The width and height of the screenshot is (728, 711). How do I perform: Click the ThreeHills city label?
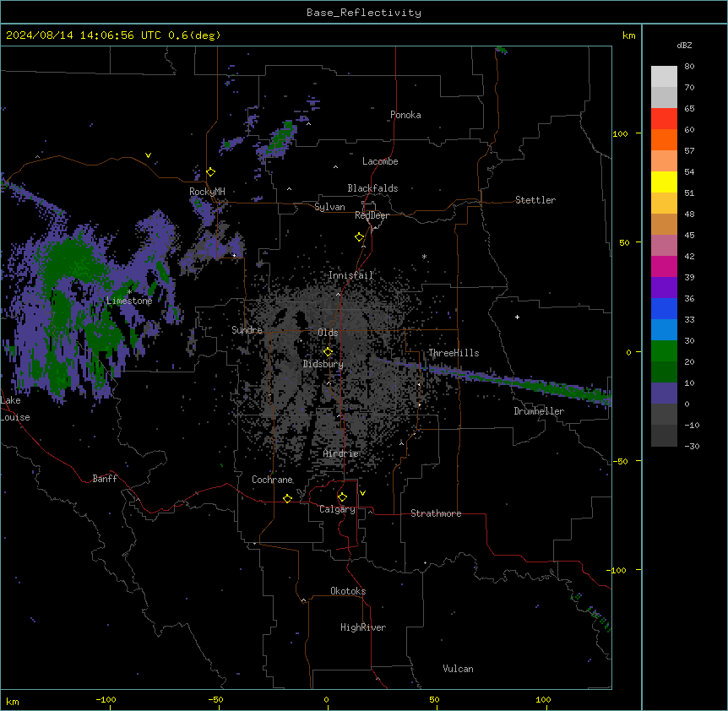(454, 353)
